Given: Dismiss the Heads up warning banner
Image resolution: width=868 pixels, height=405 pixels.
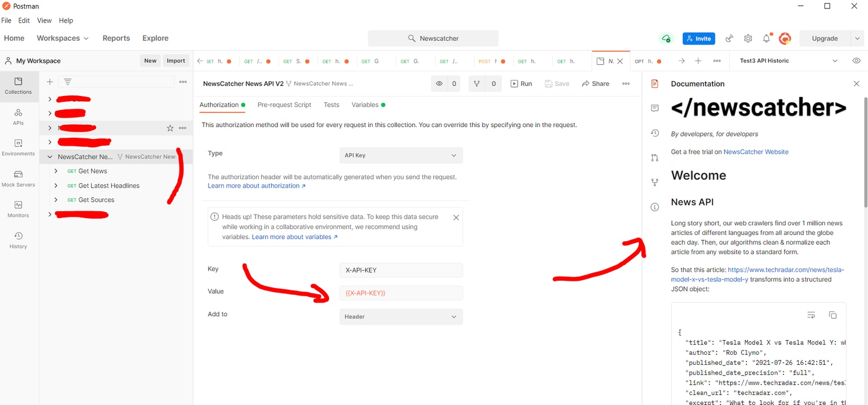Looking at the screenshot, I should click(x=456, y=217).
